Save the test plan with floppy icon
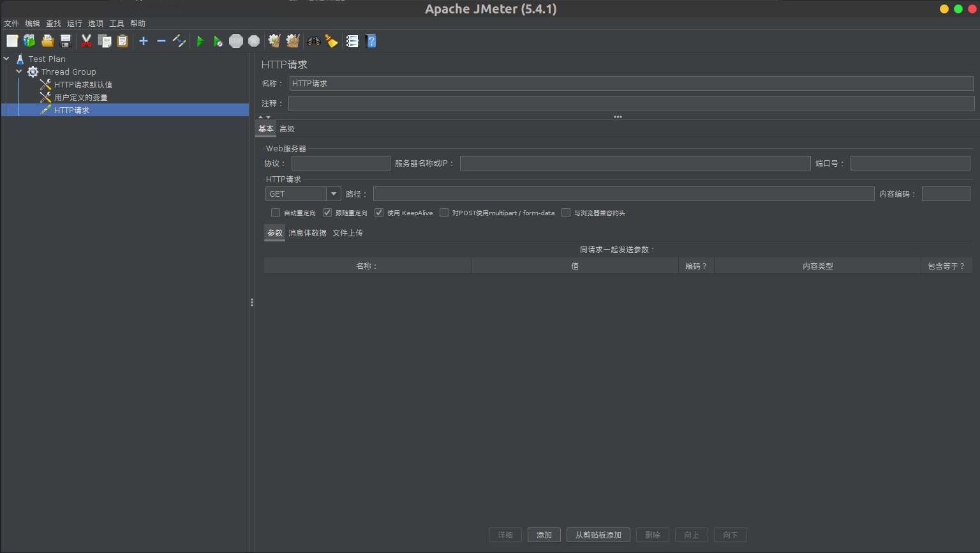Image resolution: width=980 pixels, height=553 pixels. [x=65, y=41]
